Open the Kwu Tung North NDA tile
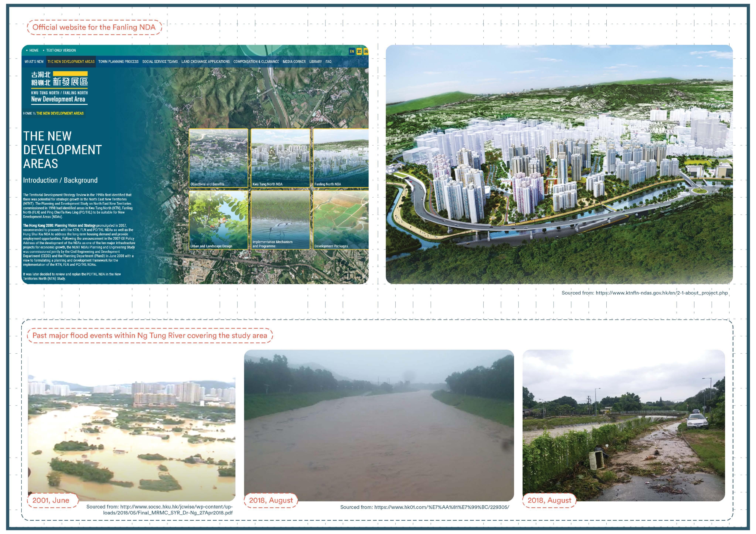This screenshot has width=756, height=534. [x=280, y=158]
